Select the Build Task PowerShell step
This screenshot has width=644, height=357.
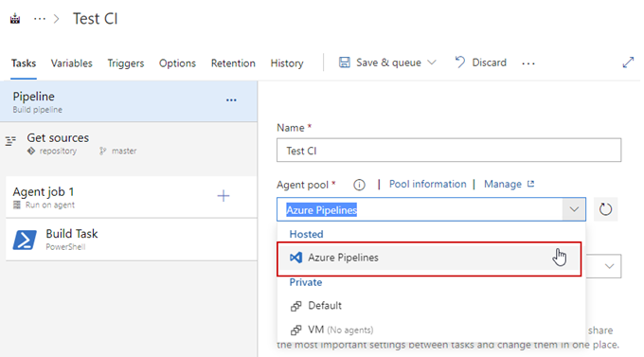tap(132, 240)
